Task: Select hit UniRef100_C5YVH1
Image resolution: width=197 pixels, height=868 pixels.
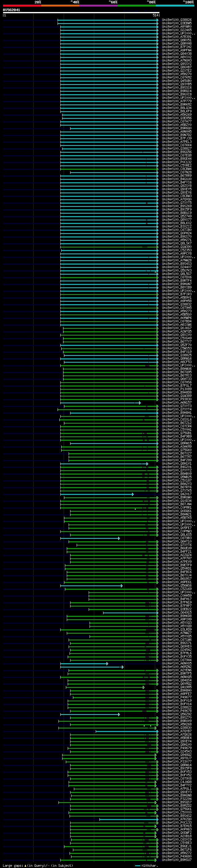Action: coord(176,430)
